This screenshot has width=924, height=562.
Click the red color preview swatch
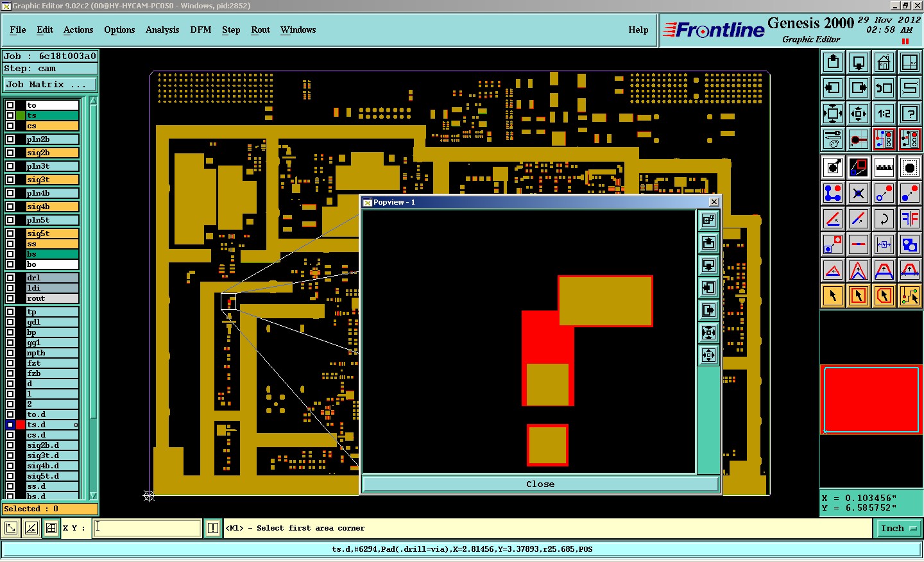click(871, 400)
